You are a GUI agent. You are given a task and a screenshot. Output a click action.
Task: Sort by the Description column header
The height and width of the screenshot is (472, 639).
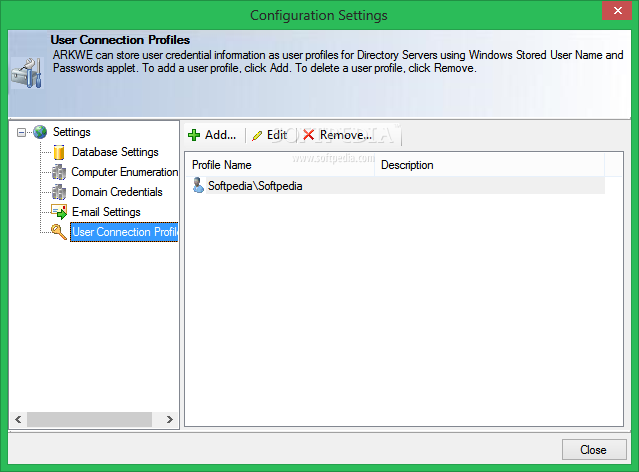click(489, 165)
